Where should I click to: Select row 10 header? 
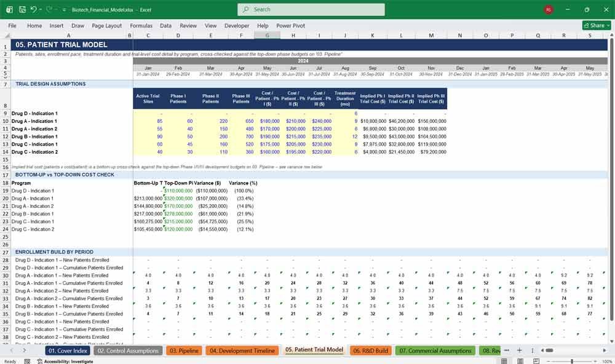click(x=6, y=121)
